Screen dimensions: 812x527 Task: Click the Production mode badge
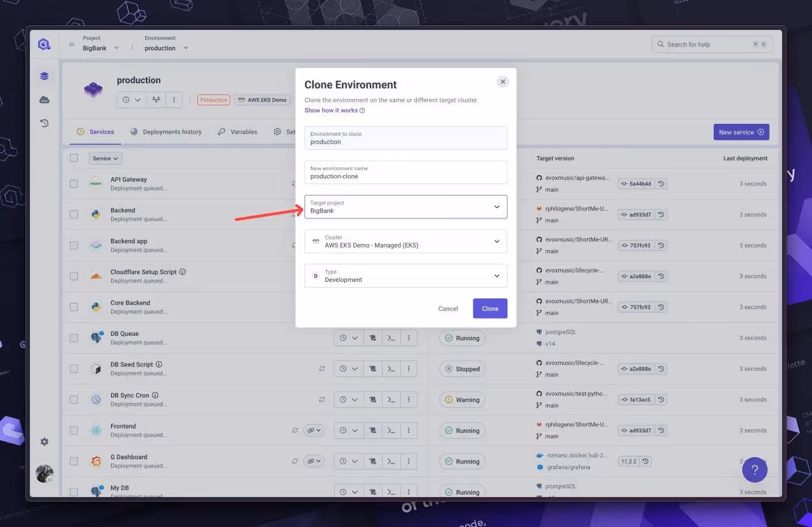(214, 100)
